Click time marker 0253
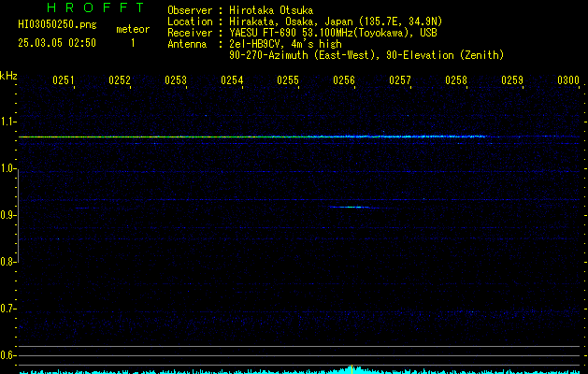 (176, 80)
